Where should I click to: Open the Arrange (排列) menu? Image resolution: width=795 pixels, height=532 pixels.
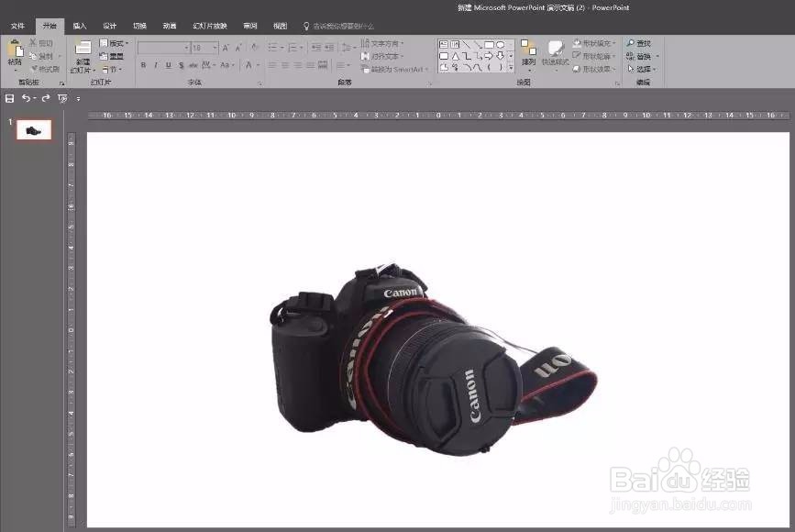point(529,54)
